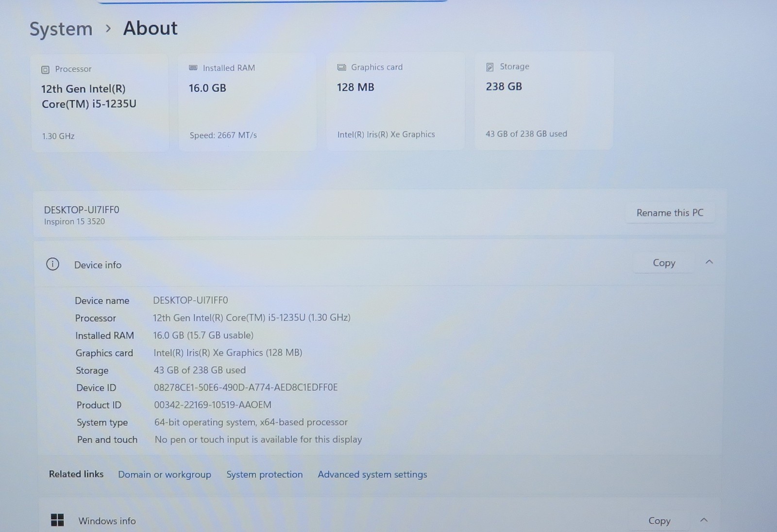Image resolution: width=777 pixels, height=532 pixels.
Task: Copy the Windows info details
Action: [x=659, y=520]
